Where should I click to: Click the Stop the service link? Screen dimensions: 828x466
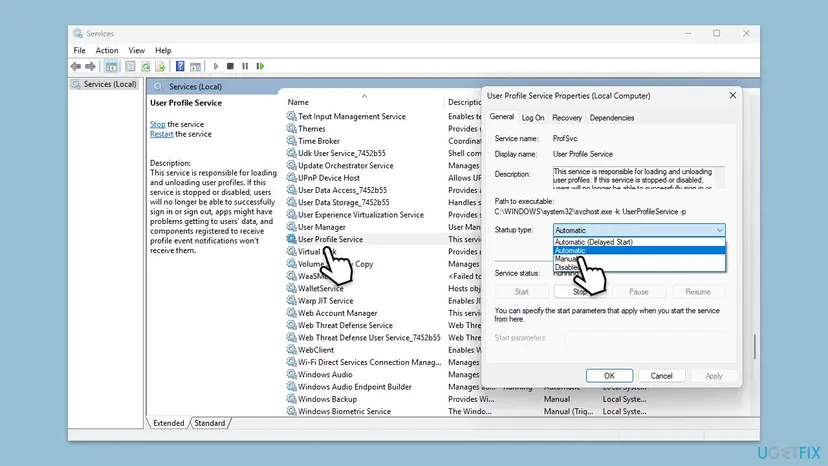157,124
